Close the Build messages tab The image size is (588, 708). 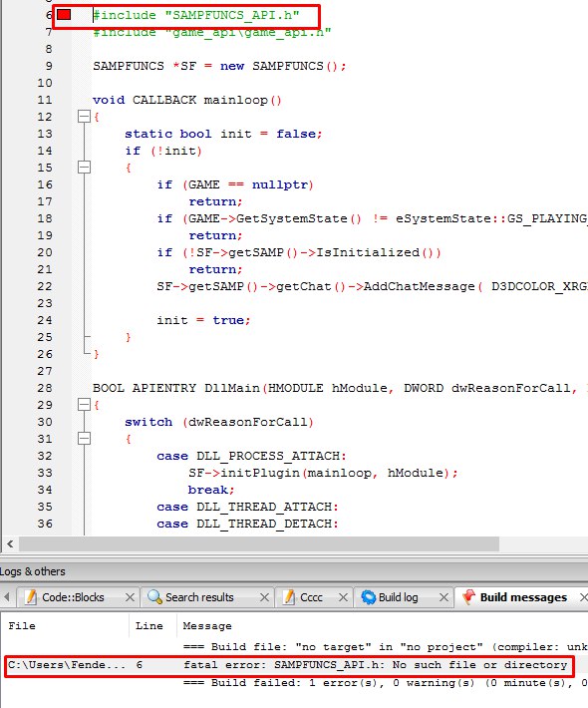(x=584, y=597)
